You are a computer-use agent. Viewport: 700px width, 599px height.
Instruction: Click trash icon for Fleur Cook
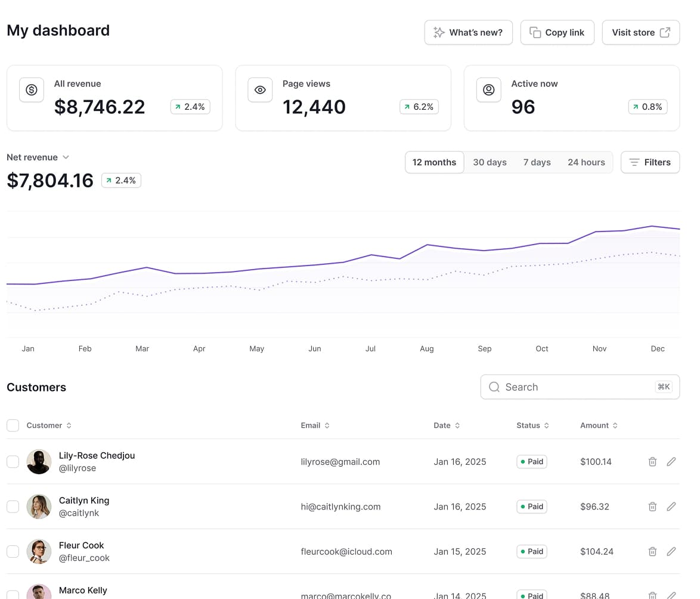click(652, 551)
